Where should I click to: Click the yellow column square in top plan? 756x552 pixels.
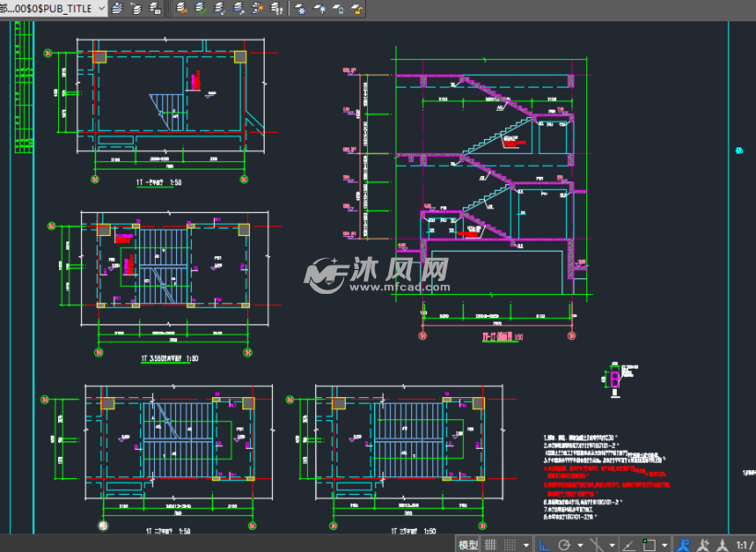pyautogui.click(x=99, y=57)
